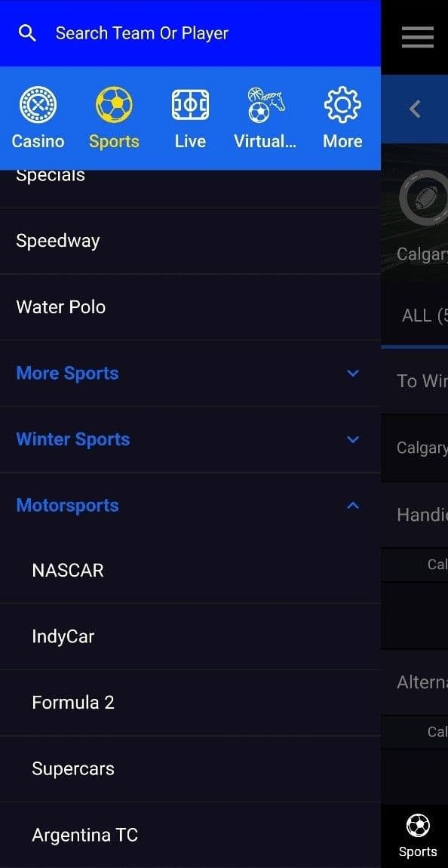Expand the Winter Sports section
Screen dimensions: 448x868
click(190, 439)
